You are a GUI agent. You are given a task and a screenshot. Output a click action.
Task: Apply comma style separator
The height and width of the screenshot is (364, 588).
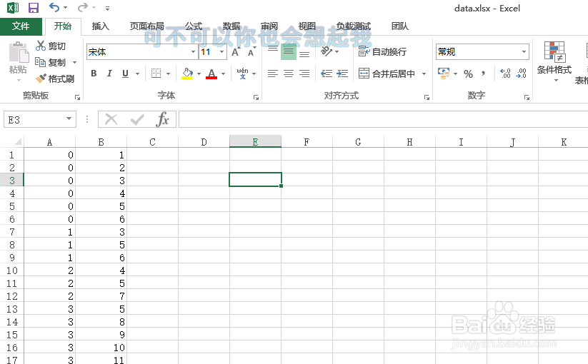(x=484, y=74)
